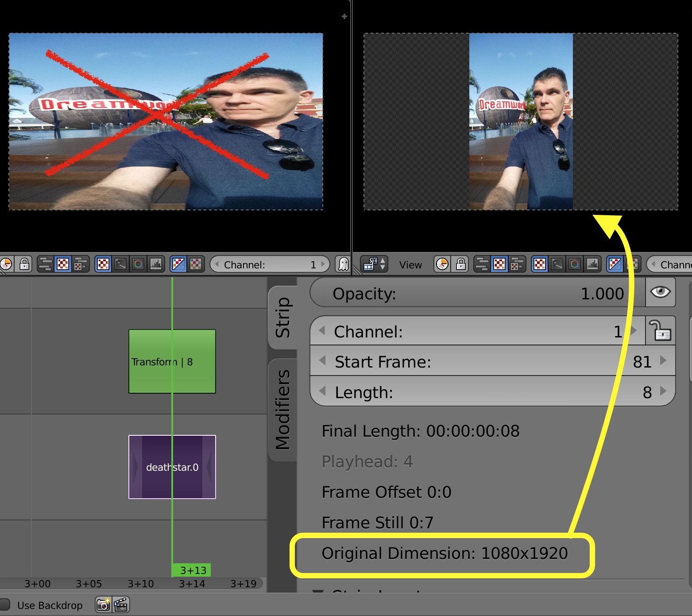The image size is (692, 616).
Task: Select Sequencer-only view in the left header
Action: [x=46, y=264]
